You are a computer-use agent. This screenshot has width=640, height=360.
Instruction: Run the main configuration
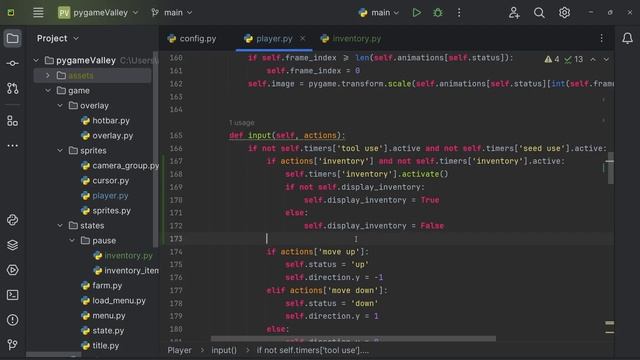[x=416, y=13]
